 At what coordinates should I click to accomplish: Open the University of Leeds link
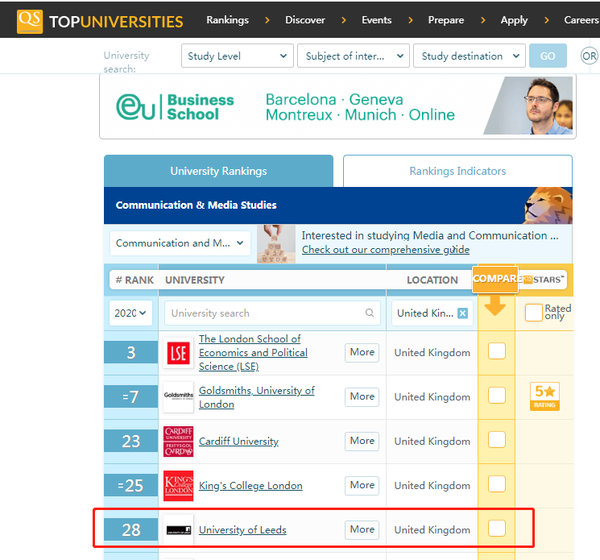tap(243, 530)
